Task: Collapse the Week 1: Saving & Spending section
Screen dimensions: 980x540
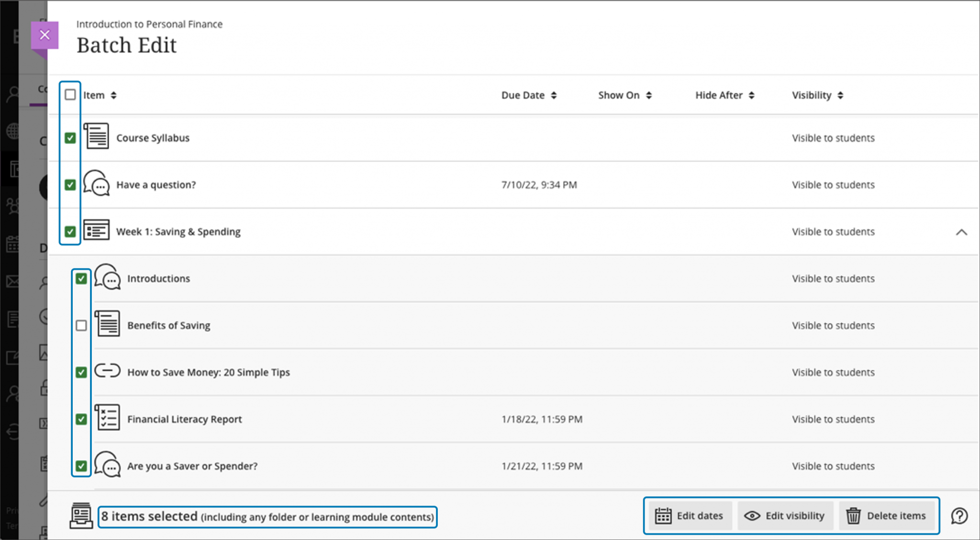Action: [x=962, y=232]
